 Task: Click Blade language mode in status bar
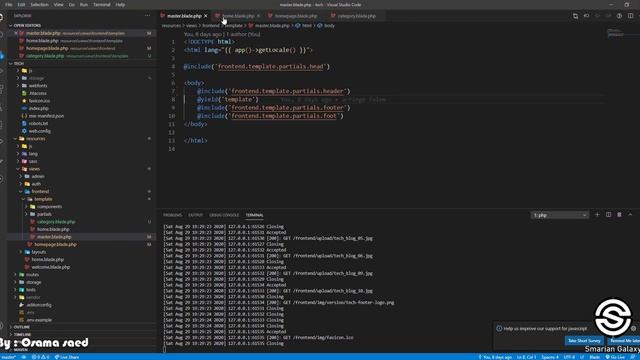595,357
